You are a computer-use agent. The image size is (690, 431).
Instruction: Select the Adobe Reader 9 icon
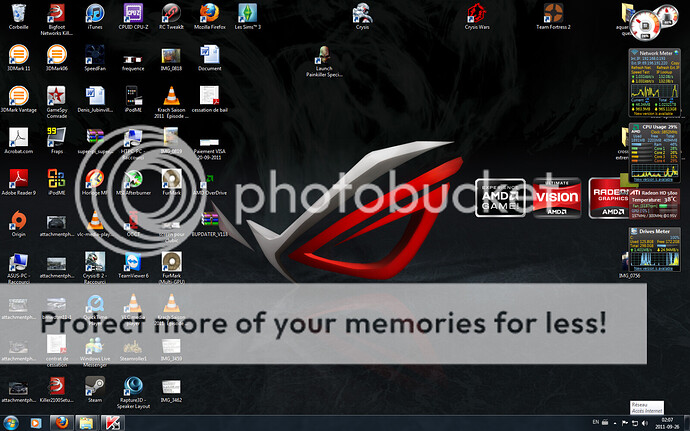pyautogui.click(x=18, y=179)
